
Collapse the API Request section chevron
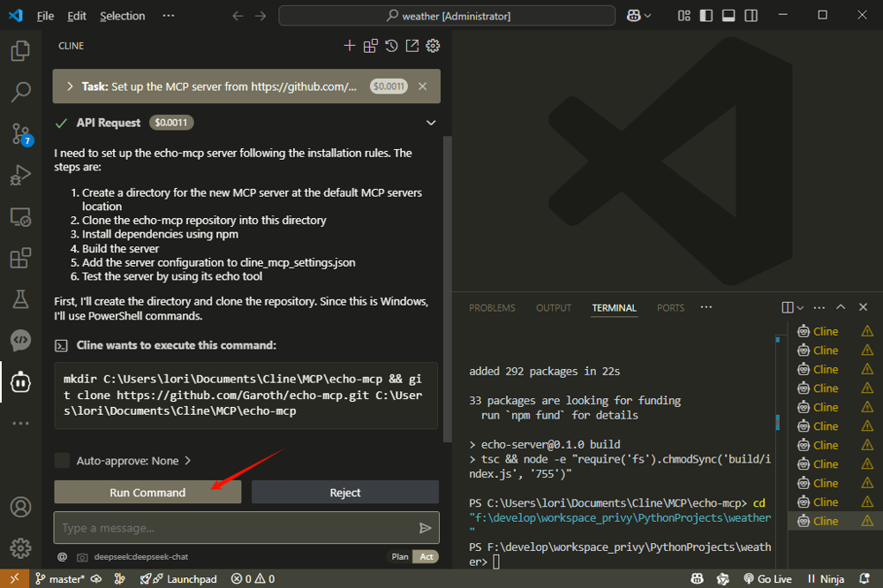(431, 123)
